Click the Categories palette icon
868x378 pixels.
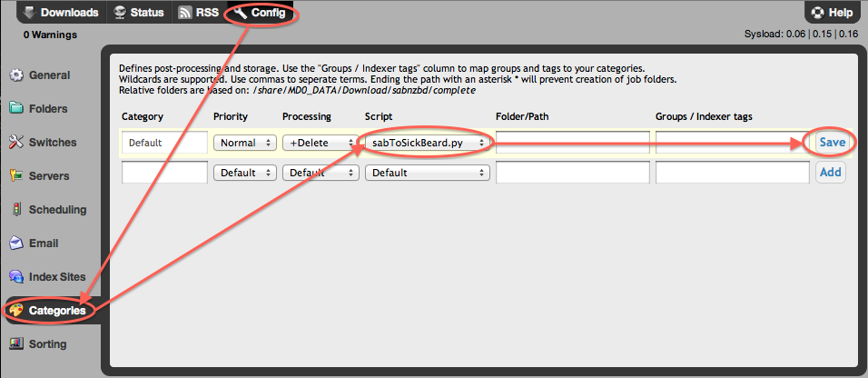[x=17, y=311]
